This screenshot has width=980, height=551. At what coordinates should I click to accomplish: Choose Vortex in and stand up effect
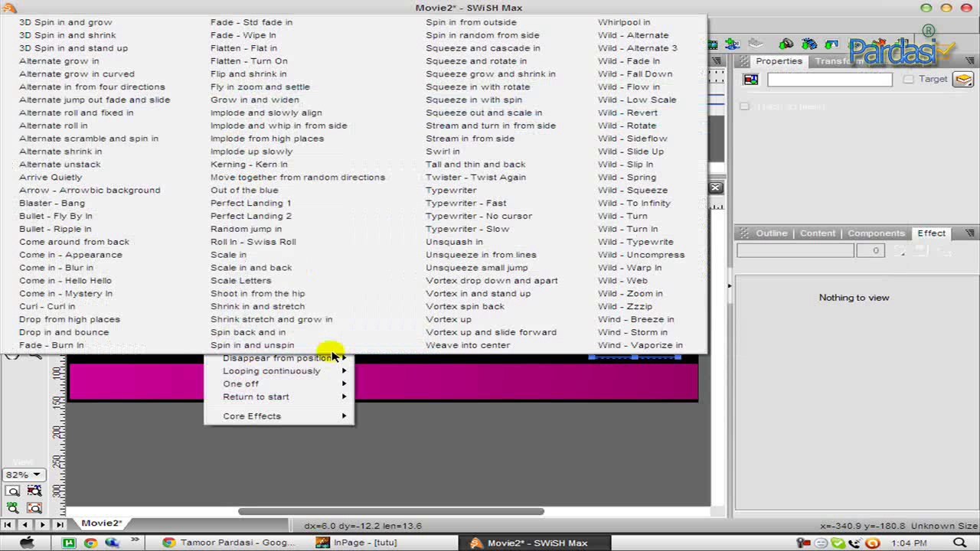coord(478,293)
